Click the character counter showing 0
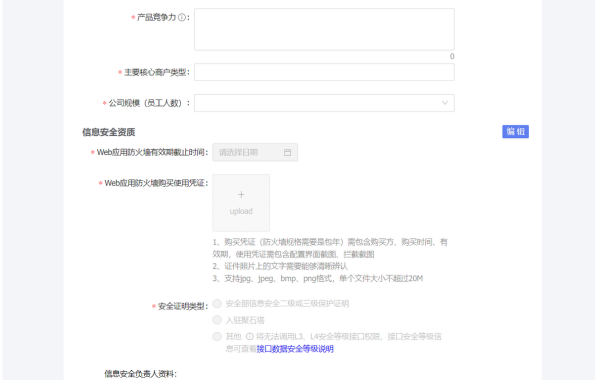Screen dimensions: 616x380 (x=452, y=57)
